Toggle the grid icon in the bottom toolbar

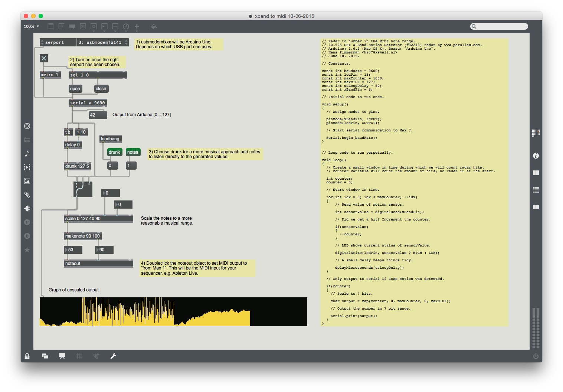tap(79, 356)
